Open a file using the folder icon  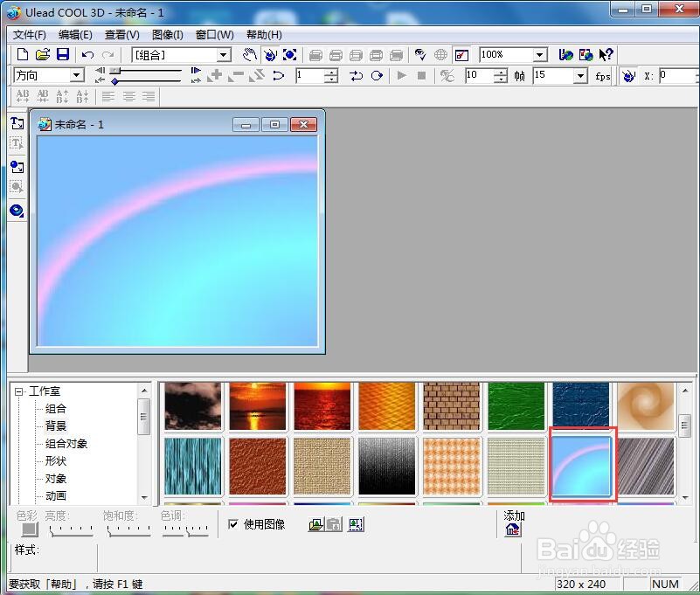click(x=43, y=54)
